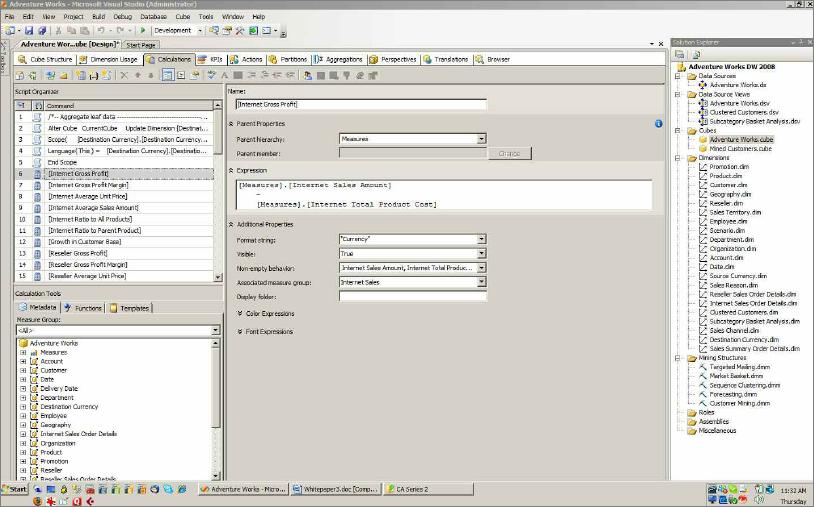814x507 pixels.
Task: Click the red X Delete icon
Action: tap(124, 76)
